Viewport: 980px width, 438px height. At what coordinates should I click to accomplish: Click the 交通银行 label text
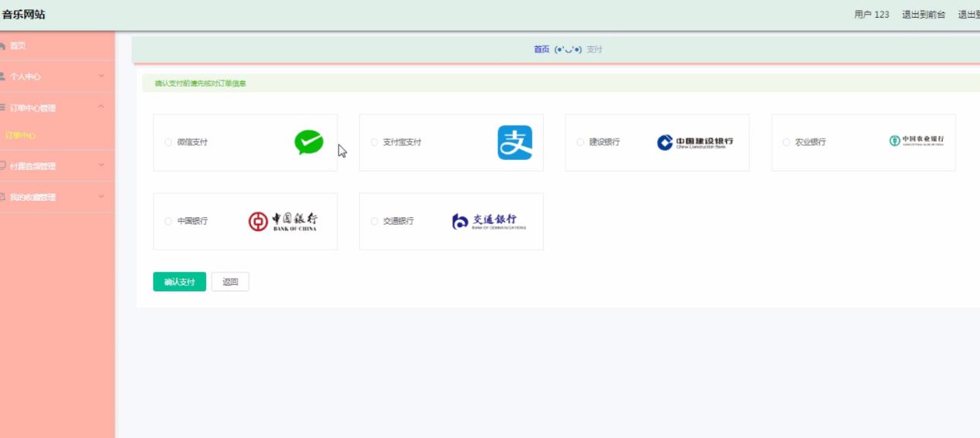[398, 221]
